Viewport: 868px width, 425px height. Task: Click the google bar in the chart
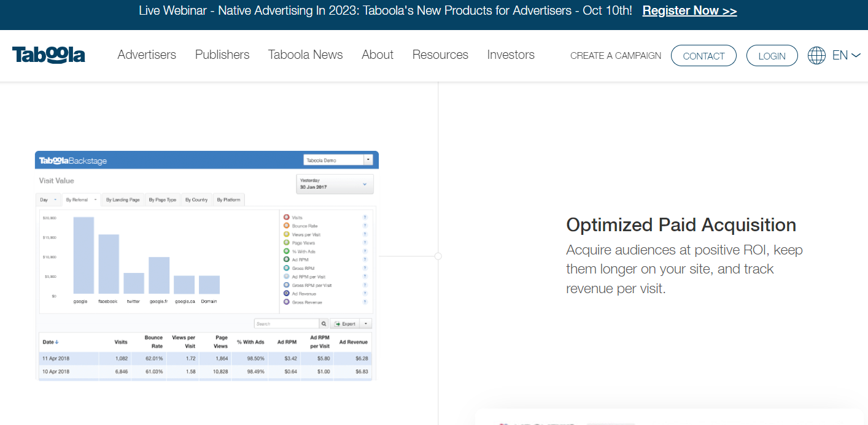(83, 255)
